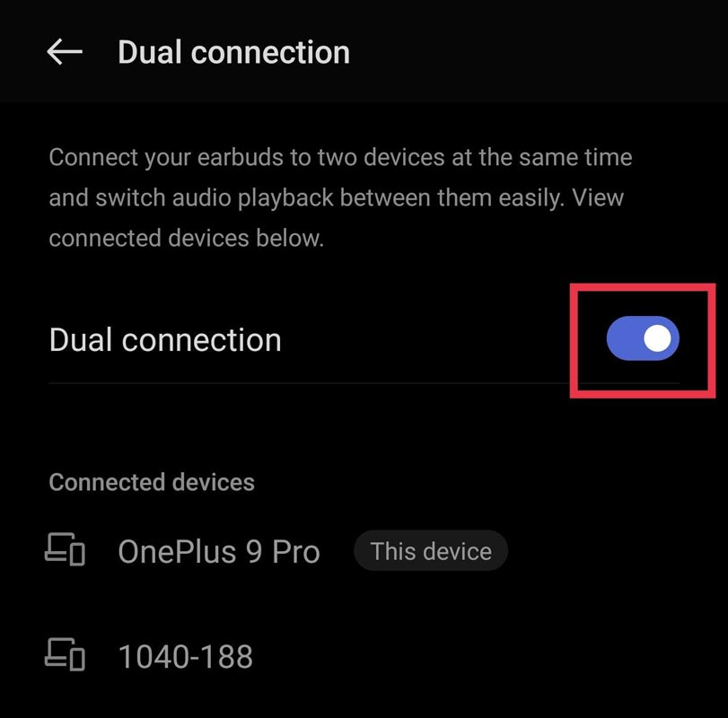Click the word Pro in OnePlus 9 Pro

[x=295, y=551]
